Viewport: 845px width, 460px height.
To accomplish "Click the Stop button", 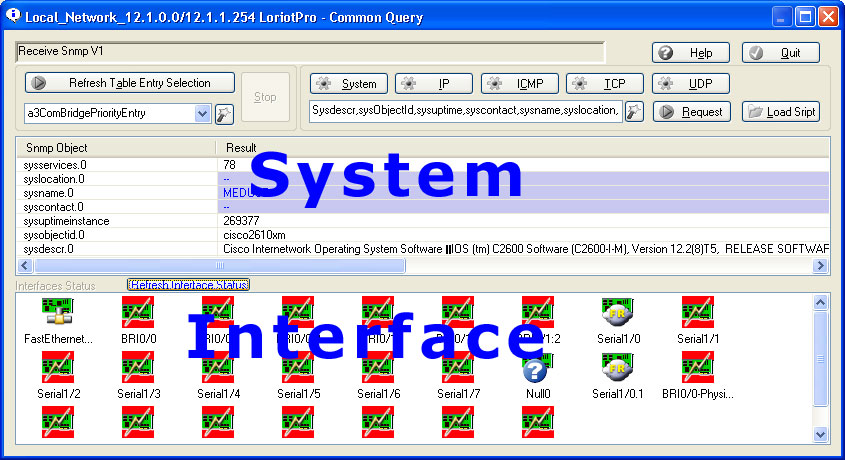I will [265, 97].
